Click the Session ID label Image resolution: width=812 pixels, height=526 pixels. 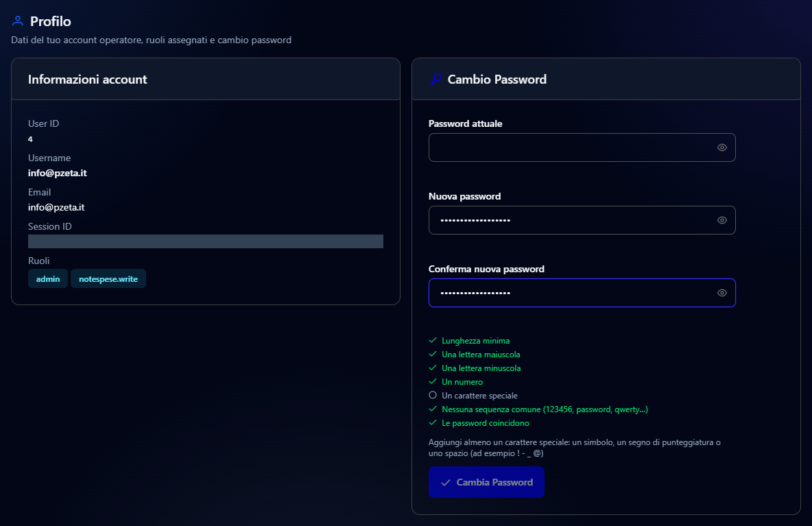[x=49, y=227]
